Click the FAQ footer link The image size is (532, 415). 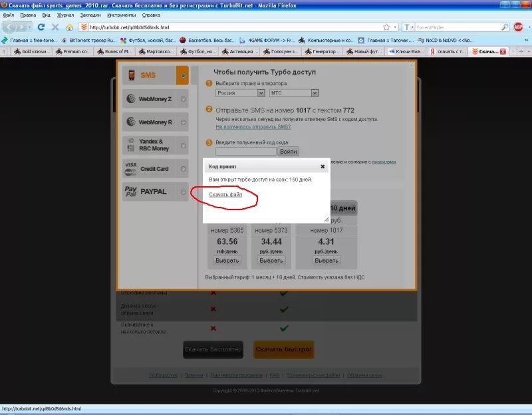point(275,375)
